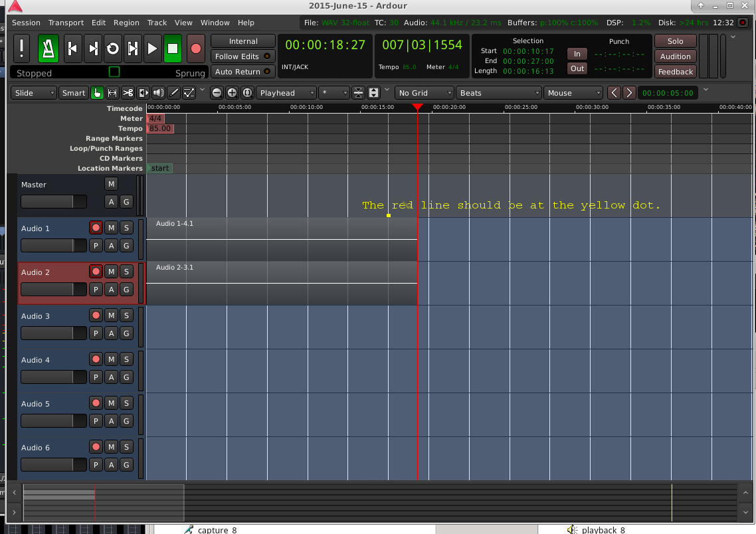Click the Audio 1 gain fader
The height and width of the screenshot is (534, 756).
coord(53,246)
